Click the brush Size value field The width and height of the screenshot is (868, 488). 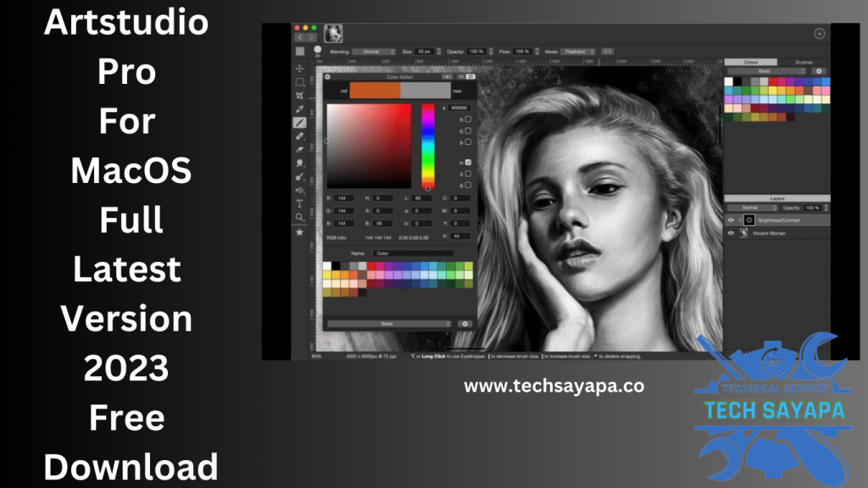tap(426, 52)
